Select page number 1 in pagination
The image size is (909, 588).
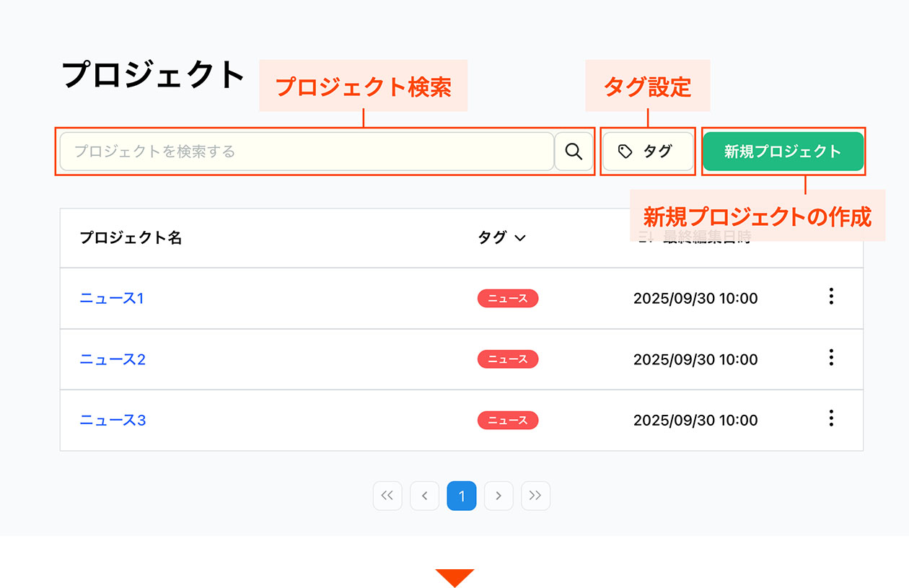(461, 496)
